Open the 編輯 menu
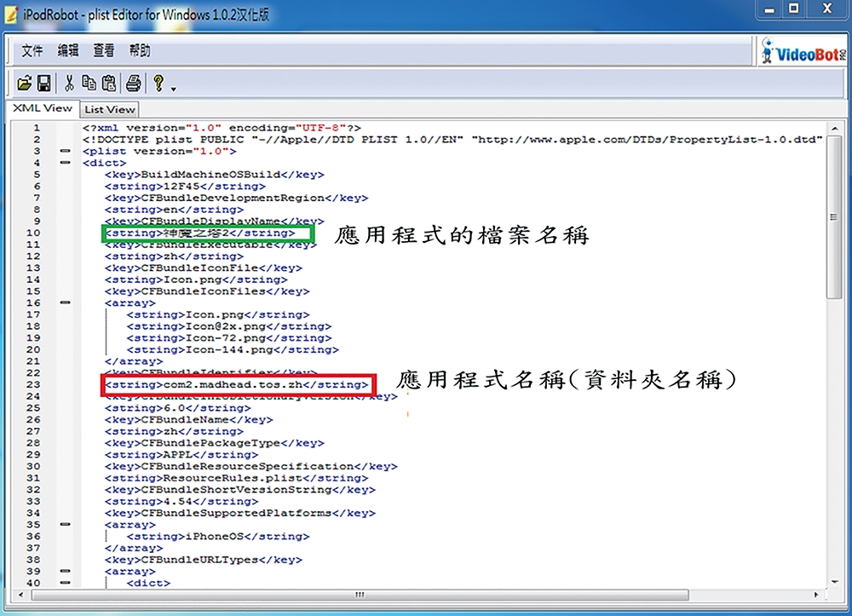This screenshot has width=852, height=616. click(x=68, y=51)
